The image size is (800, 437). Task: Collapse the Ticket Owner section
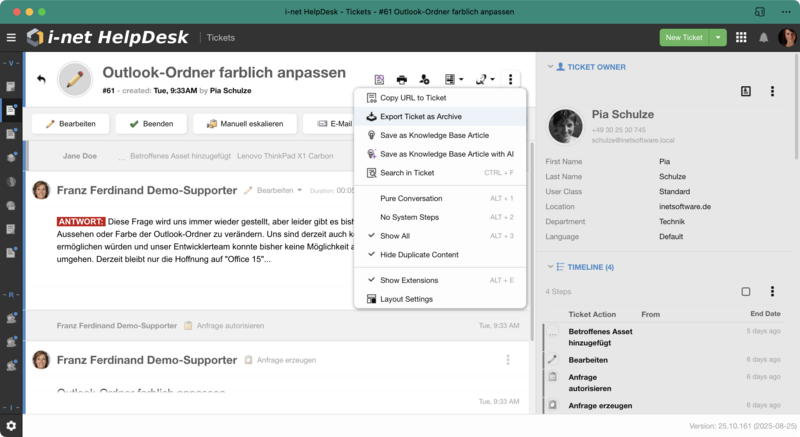pyautogui.click(x=549, y=67)
